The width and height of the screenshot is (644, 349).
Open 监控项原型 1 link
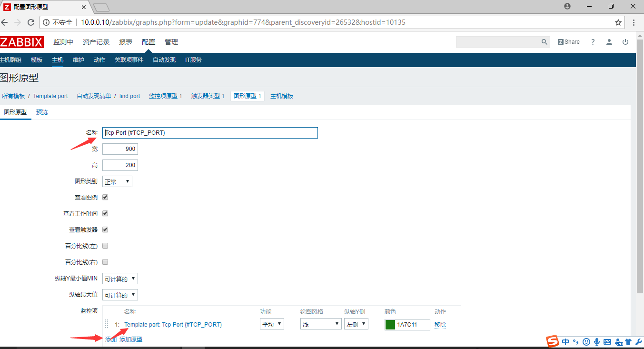tap(166, 96)
